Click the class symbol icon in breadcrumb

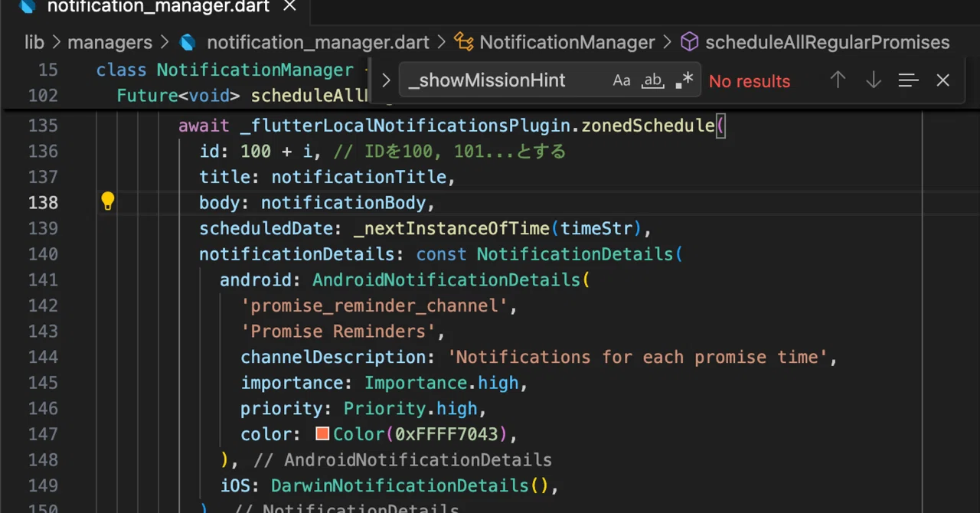(463, 42)
